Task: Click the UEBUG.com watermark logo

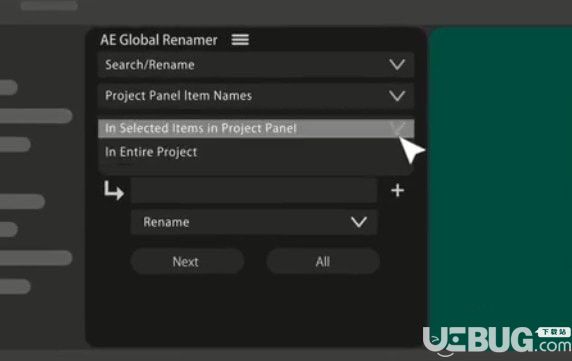Action: (497, 341)
